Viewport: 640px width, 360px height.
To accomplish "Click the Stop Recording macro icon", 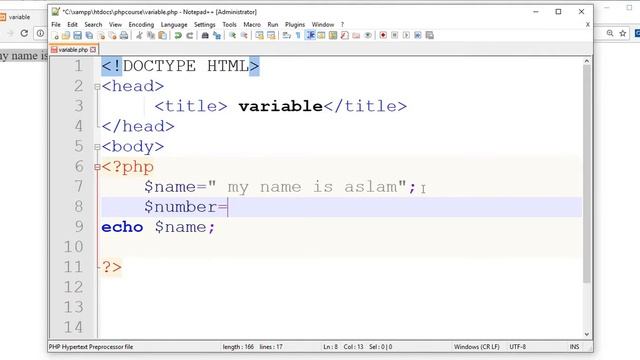I will (x=394, y=36).
